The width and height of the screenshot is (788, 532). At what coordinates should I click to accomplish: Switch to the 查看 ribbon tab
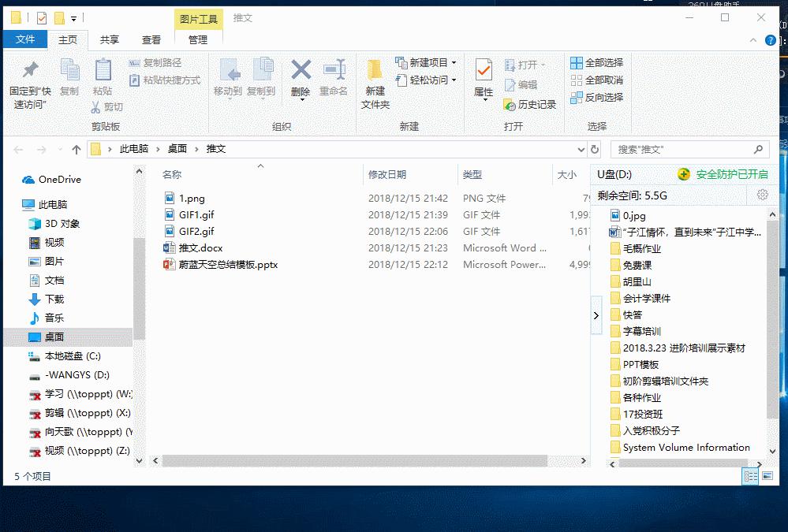(150, 39)
